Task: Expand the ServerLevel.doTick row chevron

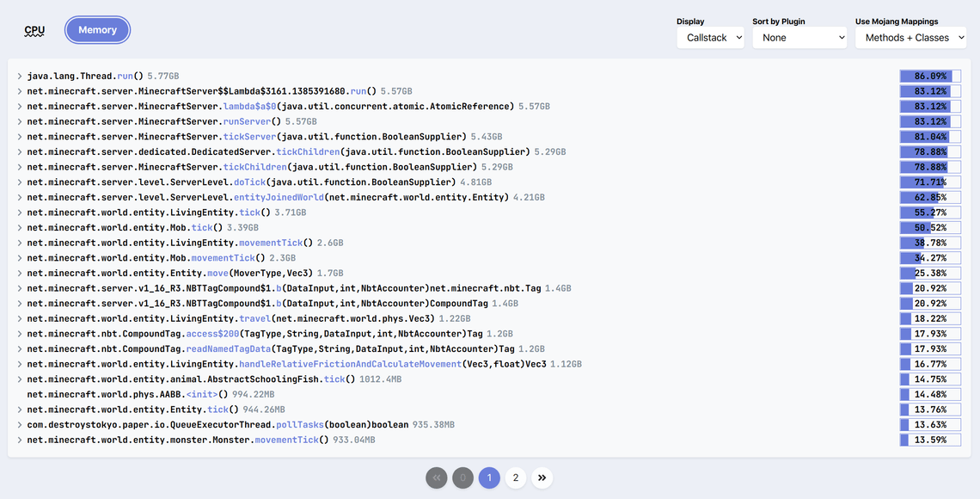Action: 19,182
